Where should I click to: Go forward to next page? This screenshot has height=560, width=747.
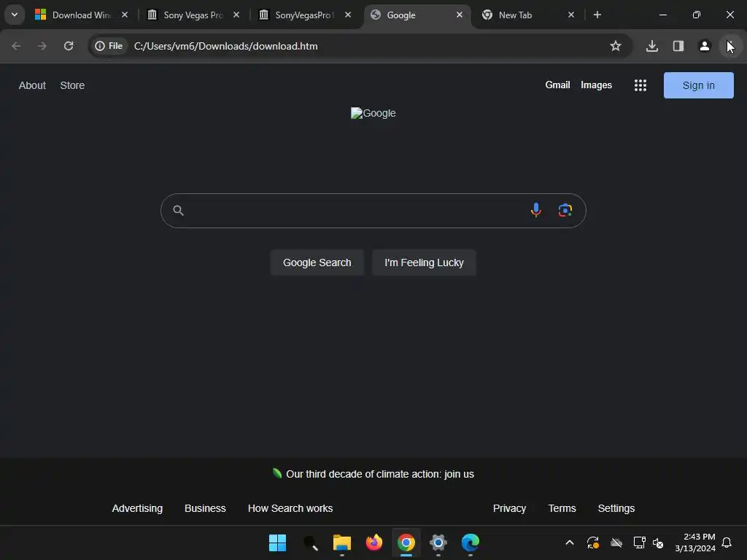[x=42, y=46]
